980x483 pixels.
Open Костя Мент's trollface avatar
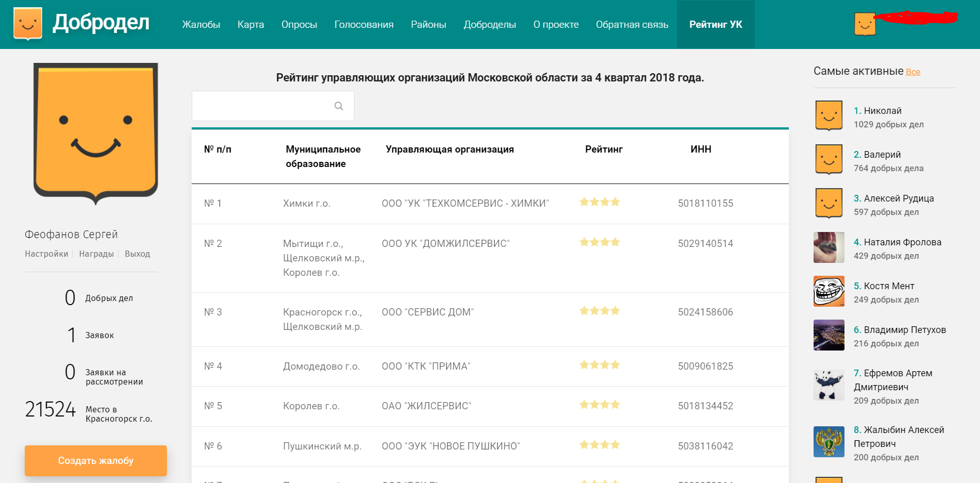pos(829,291)
